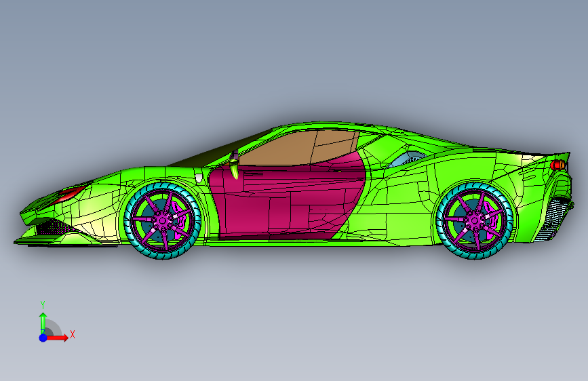Image resolution: width=588 pixels, height=381 pixels.
Task: Select the red tail light at the rear
Action: click(558, 165)
